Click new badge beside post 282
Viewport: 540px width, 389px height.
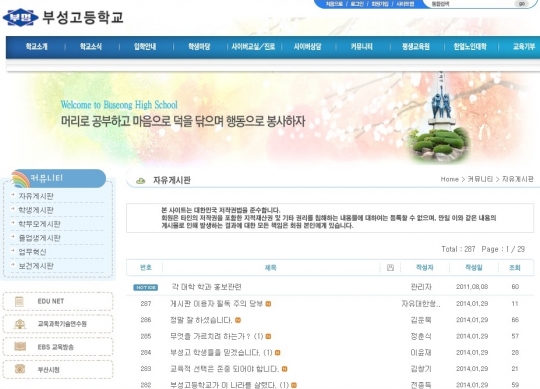[x=294, y=385]
